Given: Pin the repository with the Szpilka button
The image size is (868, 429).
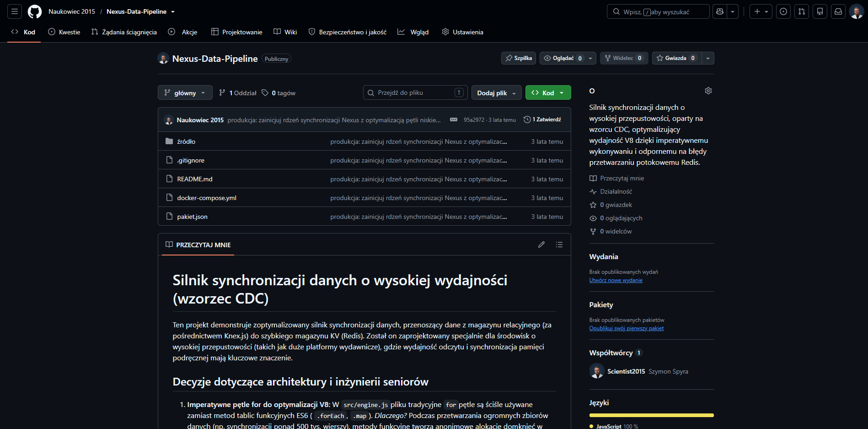Looking at the screenshot, I should (519, 58).
